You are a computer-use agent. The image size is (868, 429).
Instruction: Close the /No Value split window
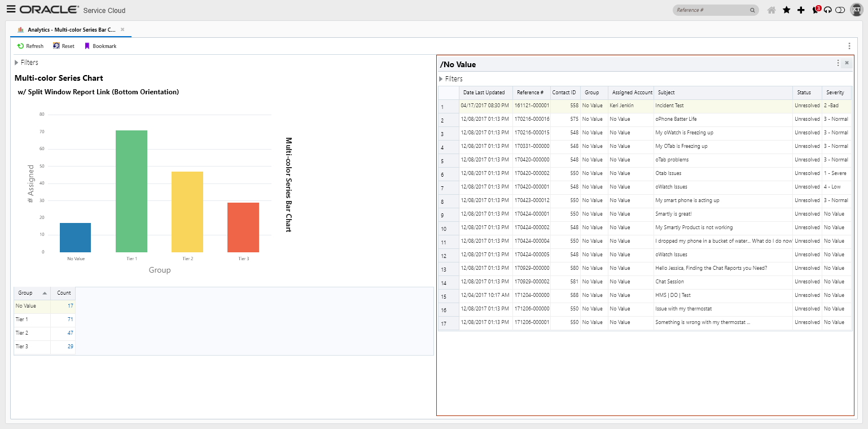tap(847, 63)
